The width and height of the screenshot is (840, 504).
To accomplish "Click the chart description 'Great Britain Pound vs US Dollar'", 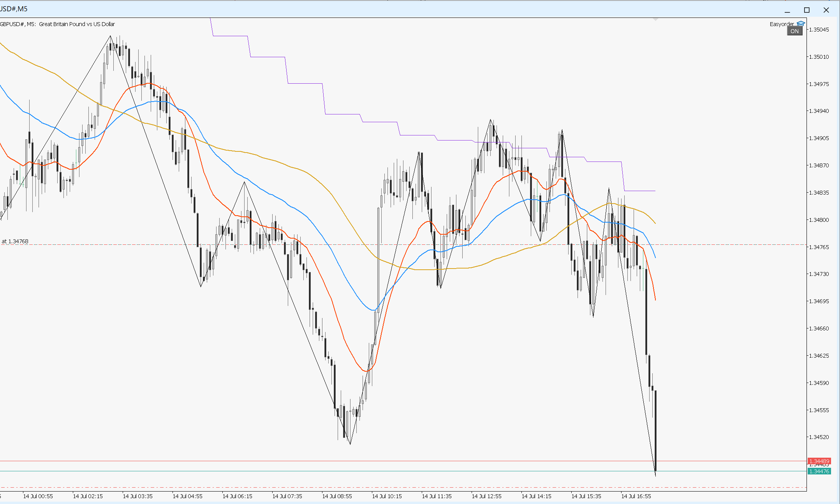I will click(77, 24).
